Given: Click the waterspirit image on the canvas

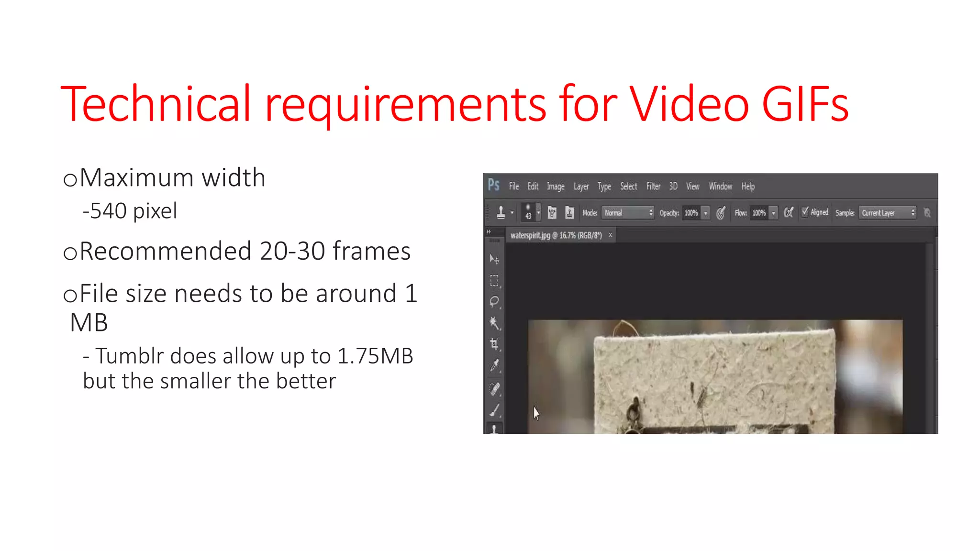Looking at the screenshot, I should pyautogui.click(x=715, y=376).
